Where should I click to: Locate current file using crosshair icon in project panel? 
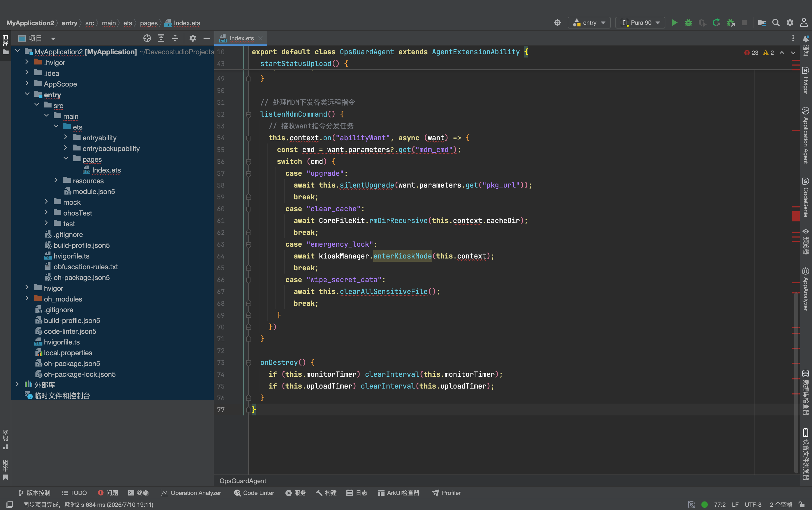[147, 38]
